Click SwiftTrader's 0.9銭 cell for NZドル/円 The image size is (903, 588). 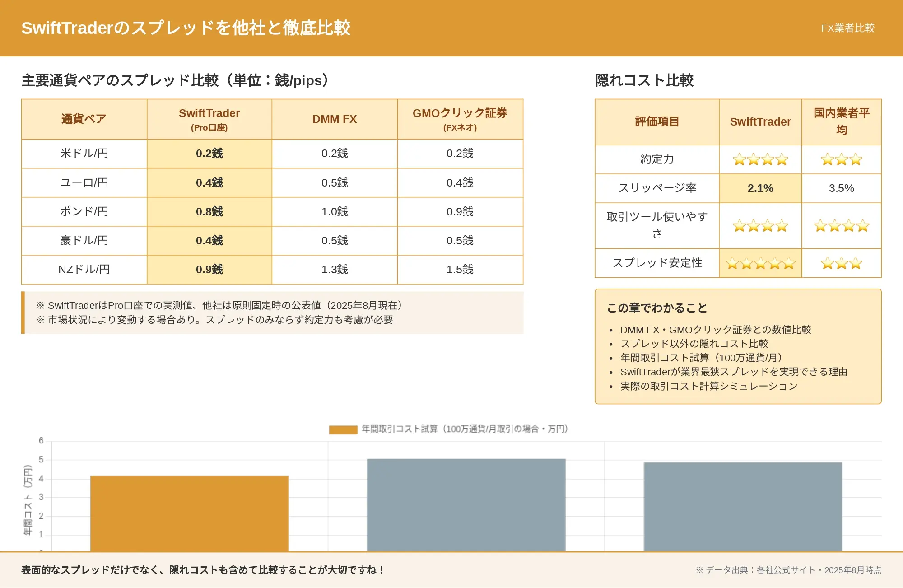pos(209,269)
